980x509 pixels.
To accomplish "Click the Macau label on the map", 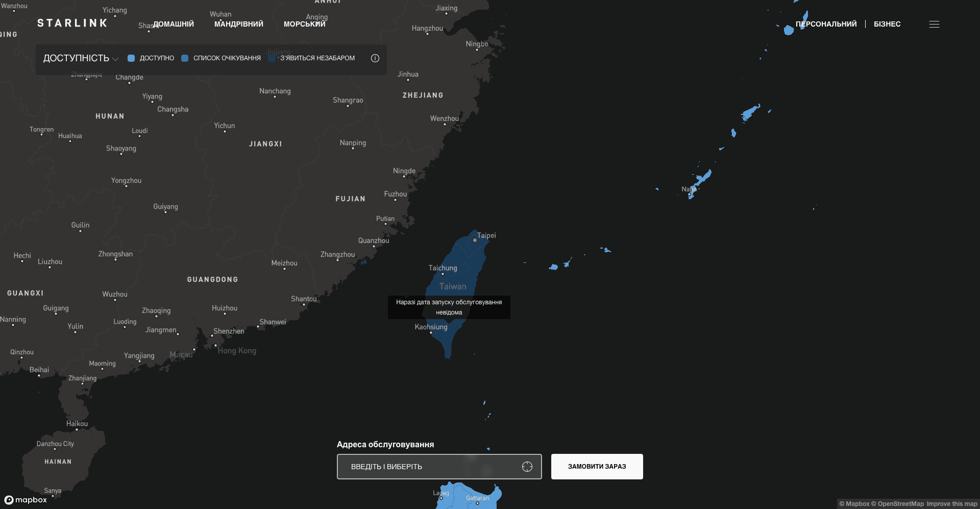I will (181, 355).
